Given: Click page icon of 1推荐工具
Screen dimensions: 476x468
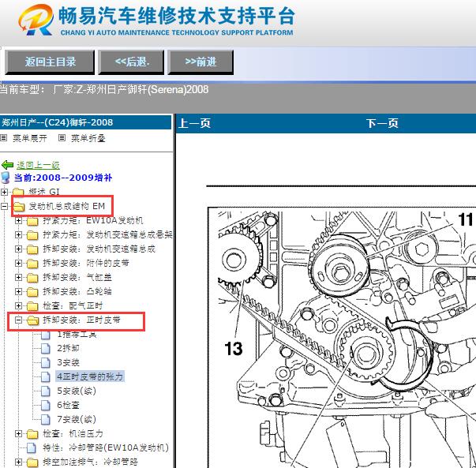Looking at the screenshot, I should (x=46, y=335).
